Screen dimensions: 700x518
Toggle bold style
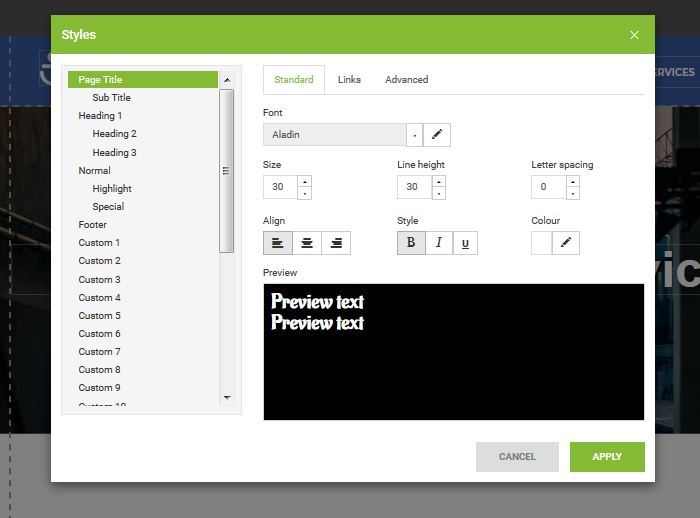[411, 243]
